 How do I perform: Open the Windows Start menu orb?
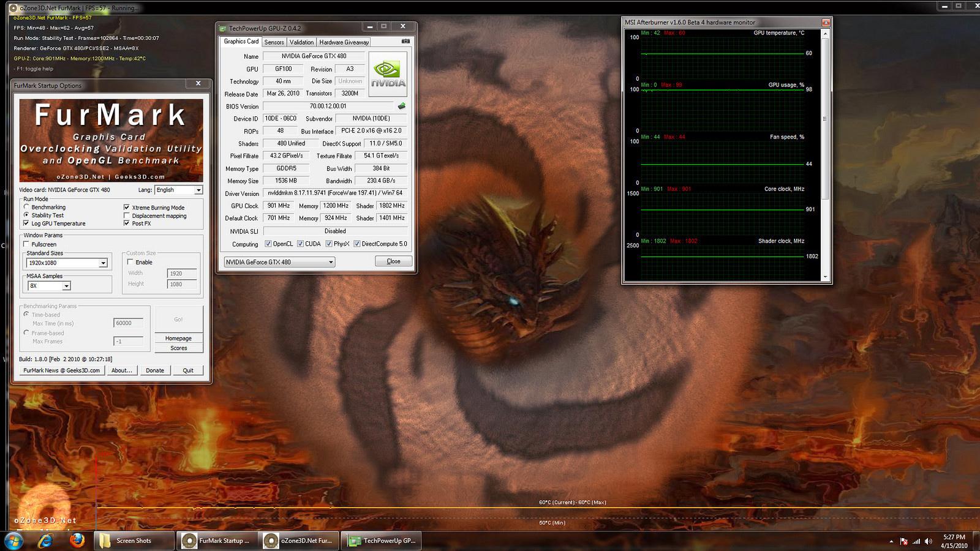coord(13,541)
